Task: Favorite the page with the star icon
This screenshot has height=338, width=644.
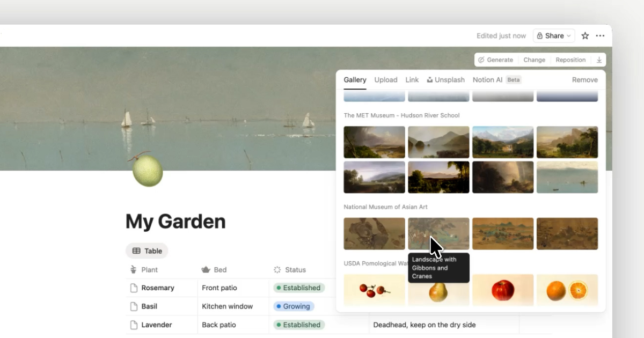Action: tap(585, 36)
